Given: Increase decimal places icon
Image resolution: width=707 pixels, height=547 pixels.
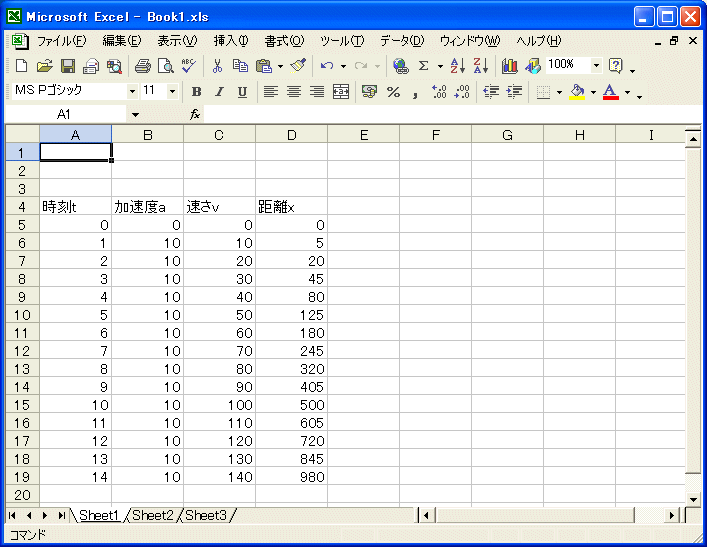Looking at the screenshot, I should [439, 92].
